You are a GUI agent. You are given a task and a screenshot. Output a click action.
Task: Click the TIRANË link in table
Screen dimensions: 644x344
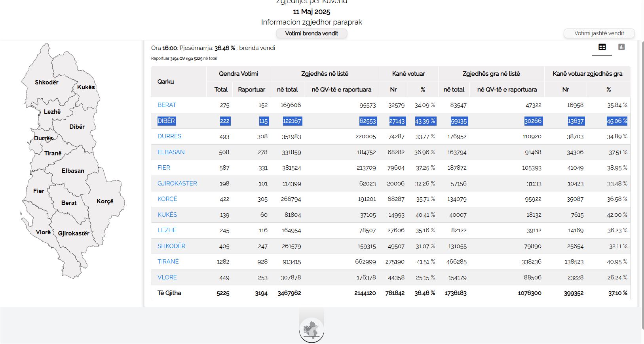click(x=168, y=262)
